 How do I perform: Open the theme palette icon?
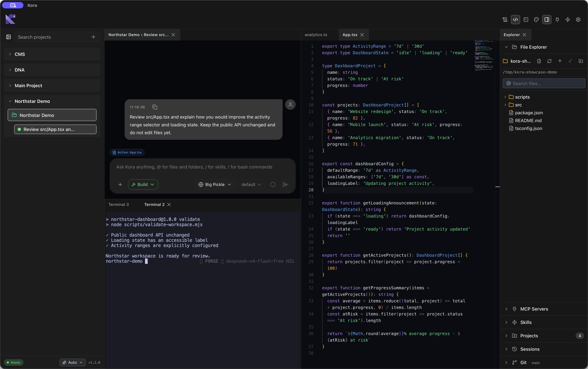(x=536, y=20)
